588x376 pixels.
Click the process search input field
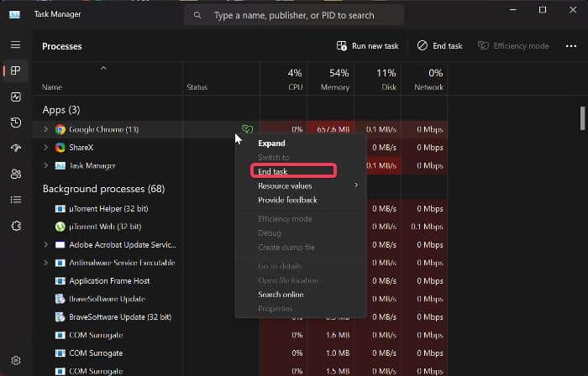[x=294, y=15]
